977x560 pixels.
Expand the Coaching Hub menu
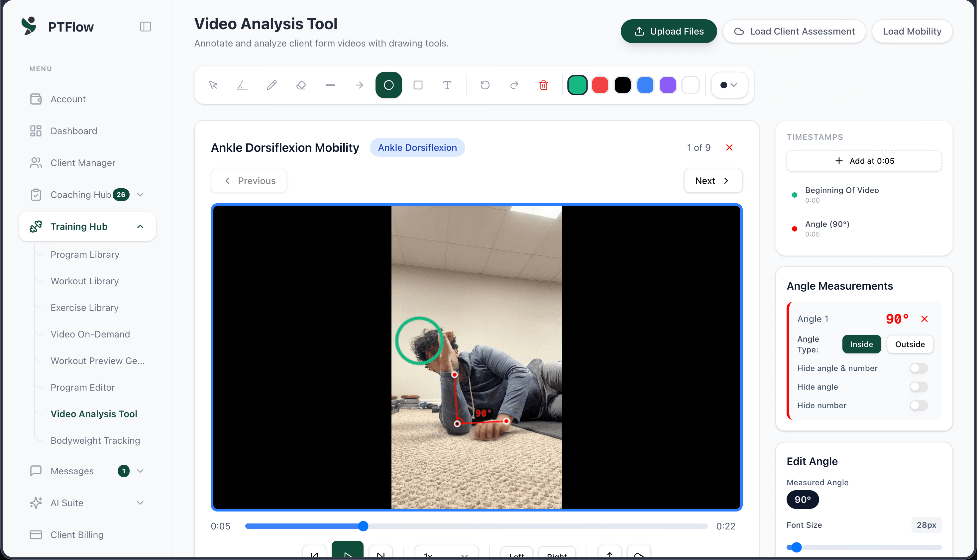pyautogui.click(x=141, y=195)
